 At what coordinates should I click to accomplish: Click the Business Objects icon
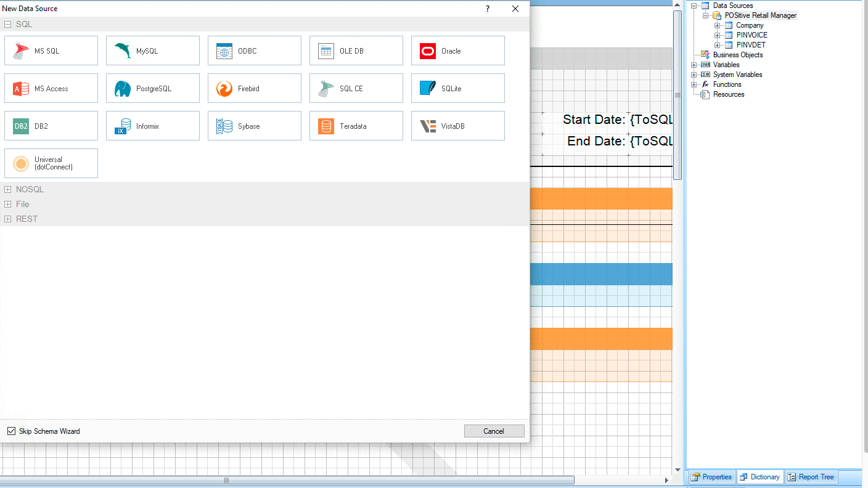click(x=705, y=55)
